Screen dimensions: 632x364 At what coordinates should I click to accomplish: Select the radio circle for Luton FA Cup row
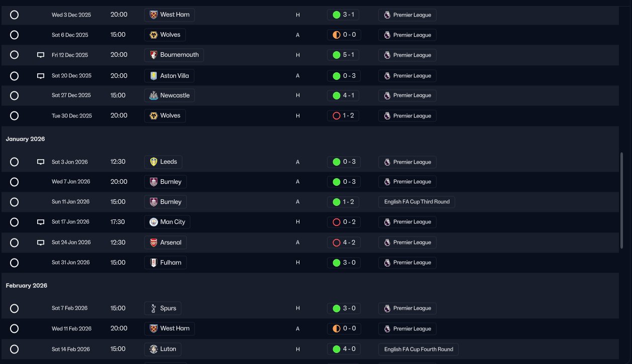(15, 349)
